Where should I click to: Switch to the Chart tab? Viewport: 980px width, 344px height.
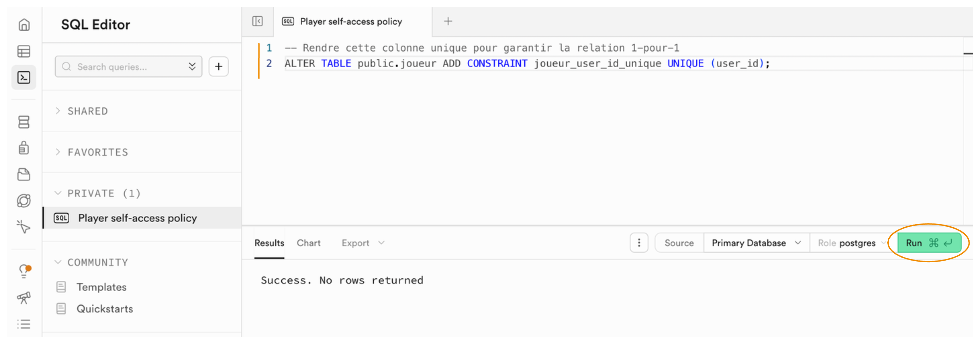pos(309,243)
